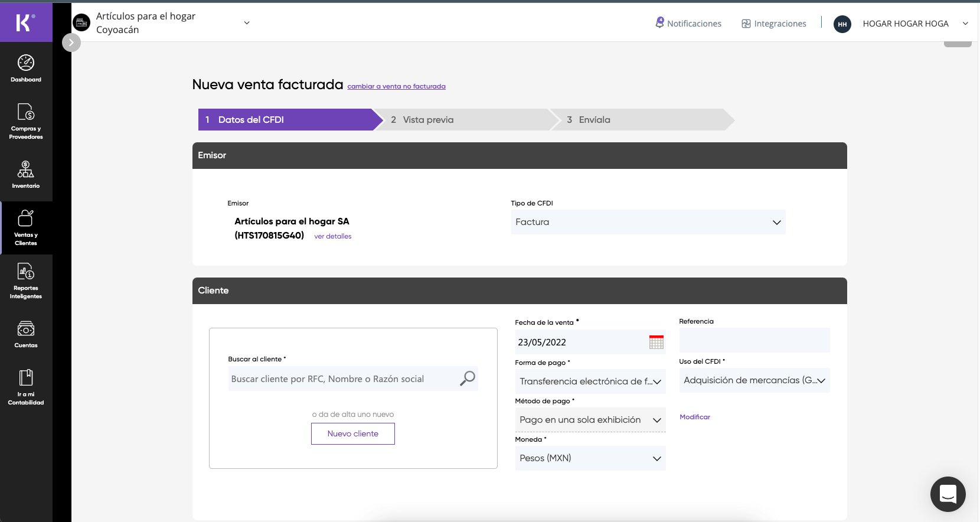Go to Inventario in sidebar
This screenshot has height=522, width=980.
(26, 174)
